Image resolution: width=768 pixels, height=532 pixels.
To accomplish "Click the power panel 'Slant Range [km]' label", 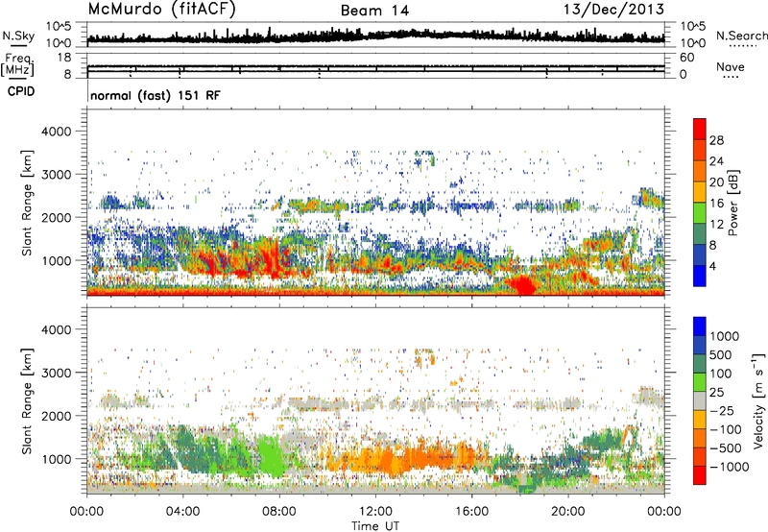I will [27, 204].
